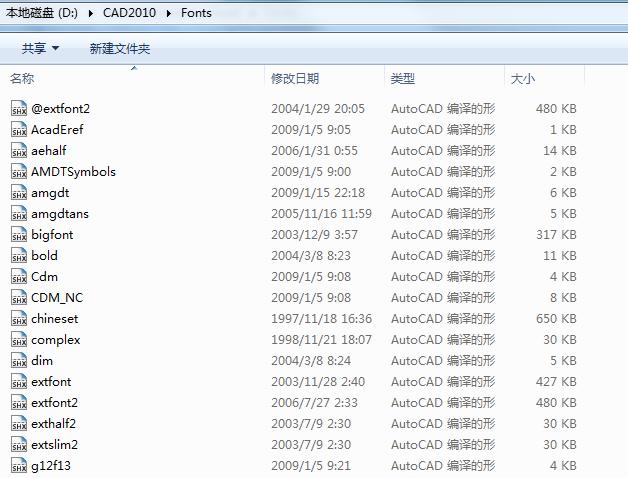Select file name chineset

pyautogui.click(x=54, y=319)
